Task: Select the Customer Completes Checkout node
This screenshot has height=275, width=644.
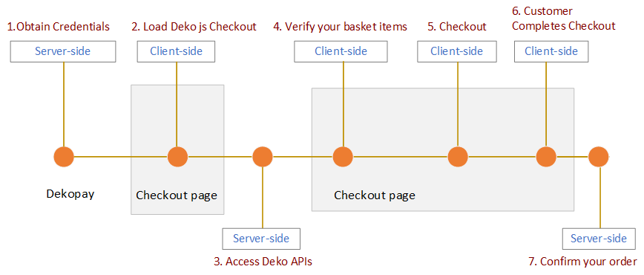Action: coord(546,156)
